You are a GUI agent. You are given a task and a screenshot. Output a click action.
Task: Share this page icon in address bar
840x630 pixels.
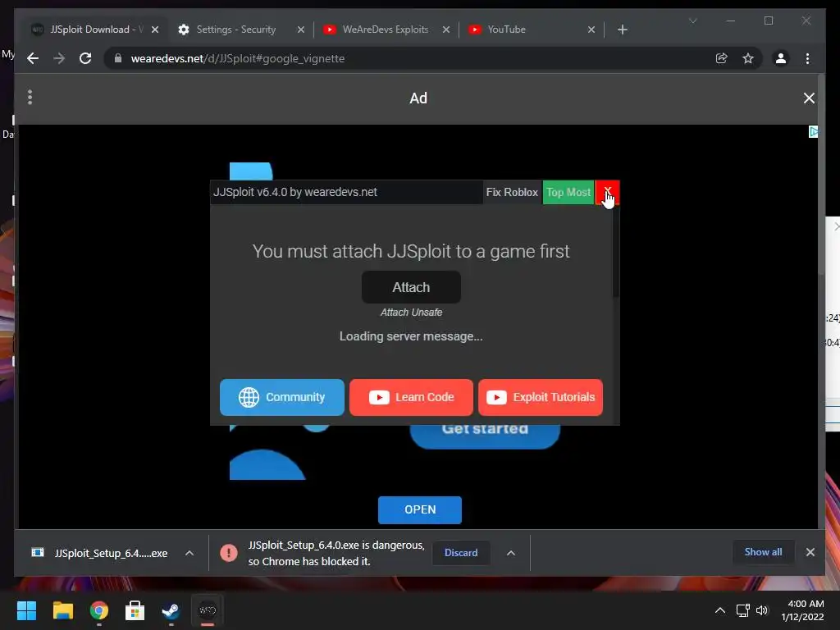coord(722,58)
